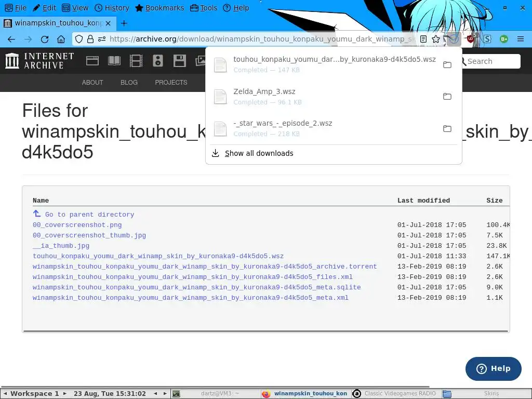Screen dimensions: 532x399
Task: Reload the current archive.org page
Action: [45, 39]
